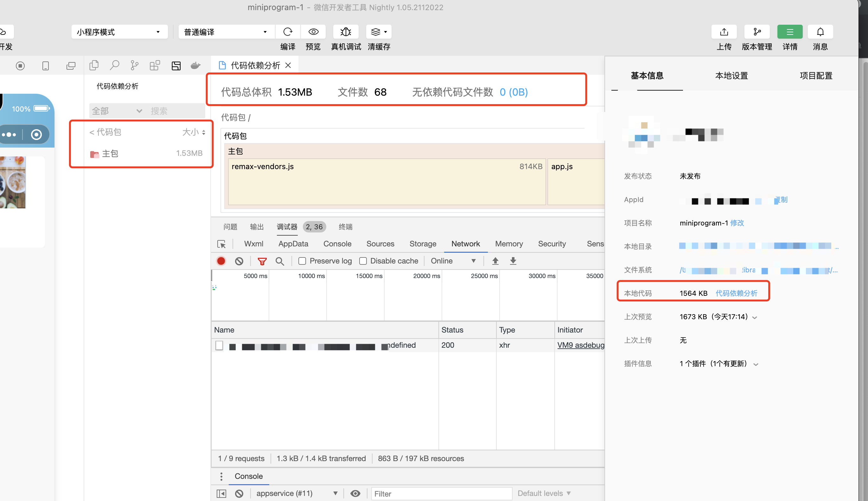Check the network request row checkbox
This screenshot has width=868, height=501.
tap(219, 345)
